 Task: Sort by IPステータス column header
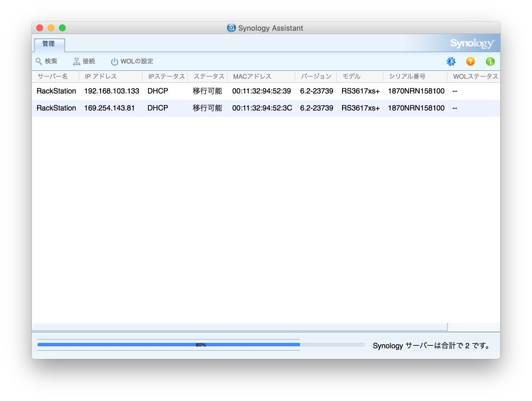(x=165, y=77)
